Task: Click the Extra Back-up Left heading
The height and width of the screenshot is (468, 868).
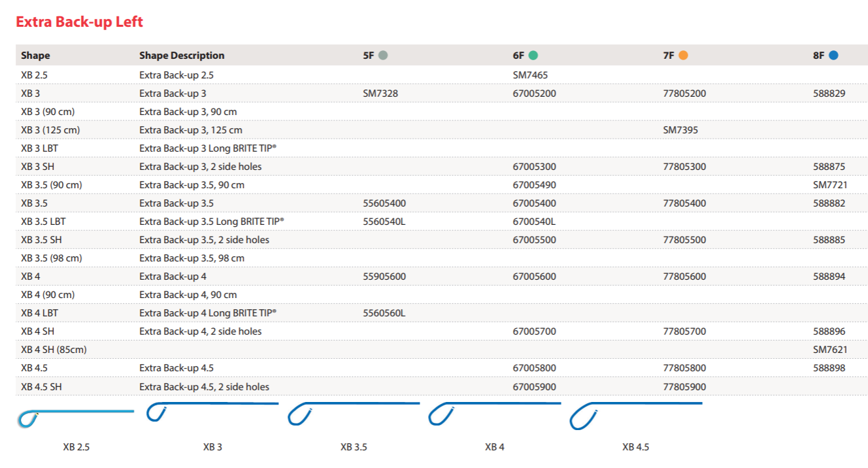Action: pyautogui.click(x=79, y=22)
